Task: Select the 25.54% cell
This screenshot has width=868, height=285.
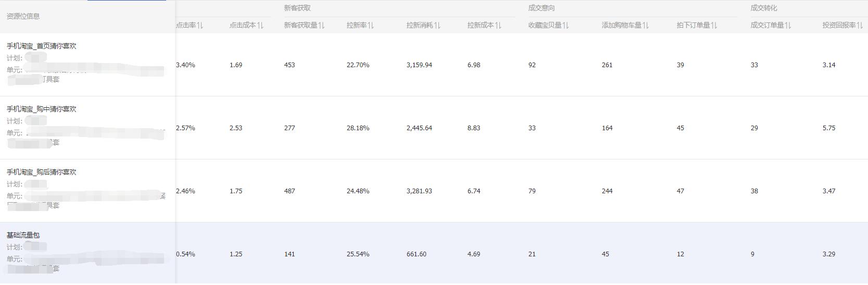Action: click(x=358, y=254)
